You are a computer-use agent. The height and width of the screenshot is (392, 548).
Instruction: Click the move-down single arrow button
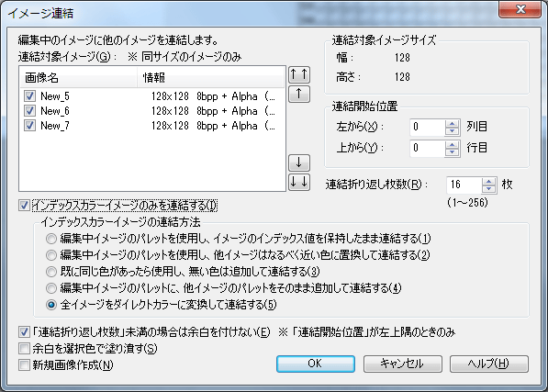point(299,162)
